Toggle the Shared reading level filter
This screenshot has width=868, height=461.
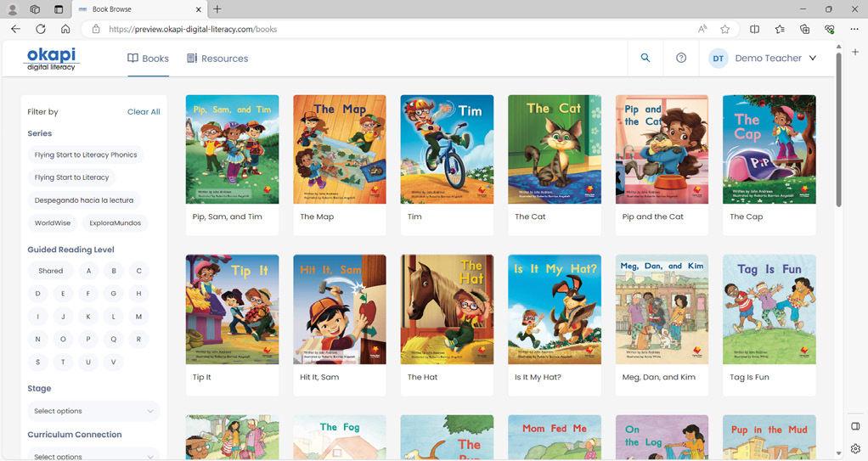pos(50,271)
